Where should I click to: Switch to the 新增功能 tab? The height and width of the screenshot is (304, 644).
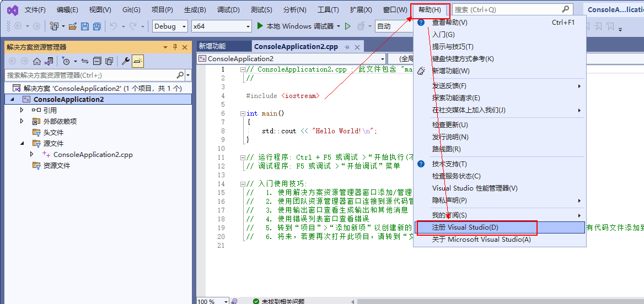click(212, 47)
